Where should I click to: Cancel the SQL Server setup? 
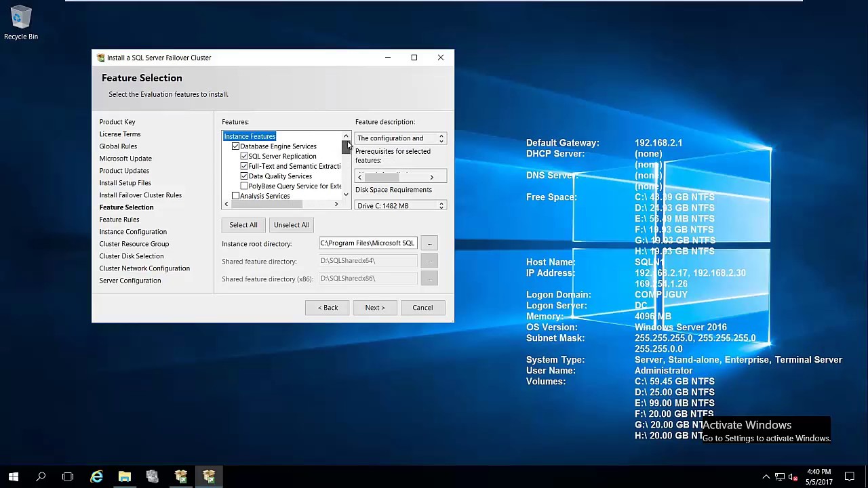[422, 308]
